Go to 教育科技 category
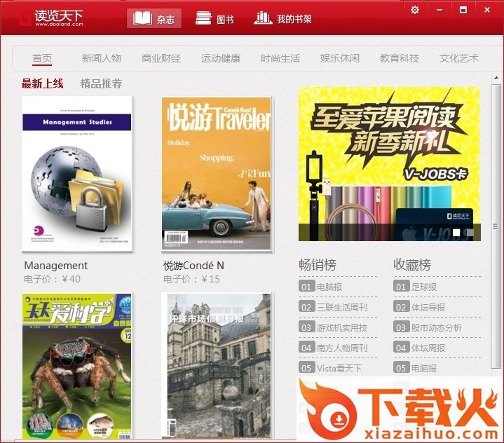Viewport: 504px width, 443px height. click(x=400, y=58)
